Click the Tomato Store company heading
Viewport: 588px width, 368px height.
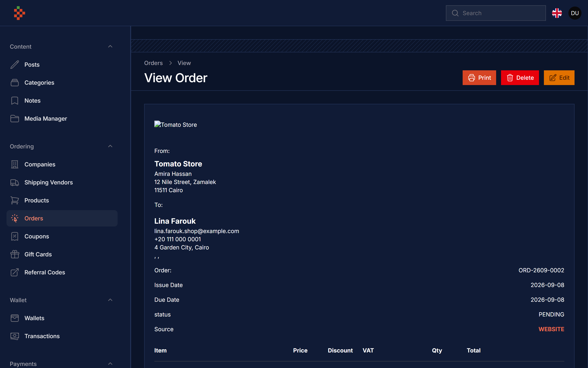point(178,164)
